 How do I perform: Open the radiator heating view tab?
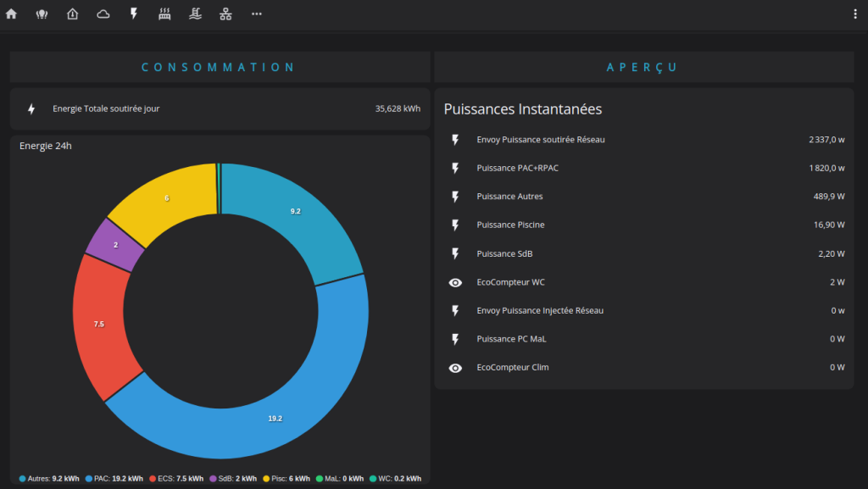[164, 14]
